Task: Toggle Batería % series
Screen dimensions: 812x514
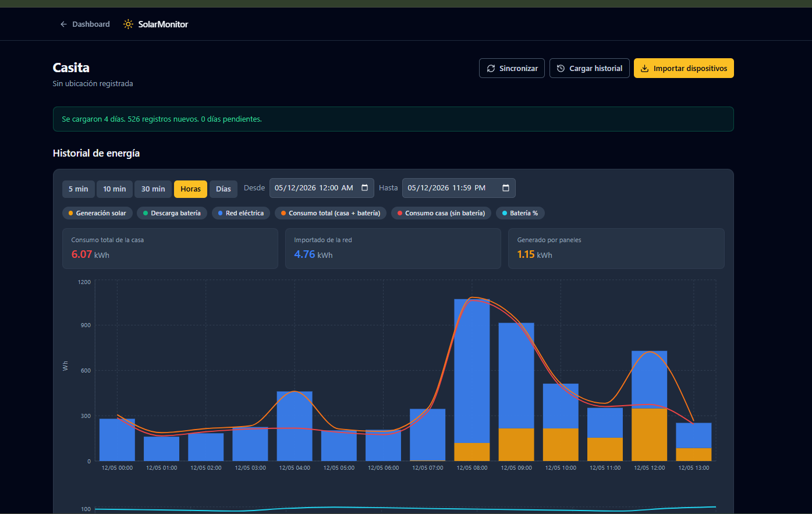Action: point(520,213)
